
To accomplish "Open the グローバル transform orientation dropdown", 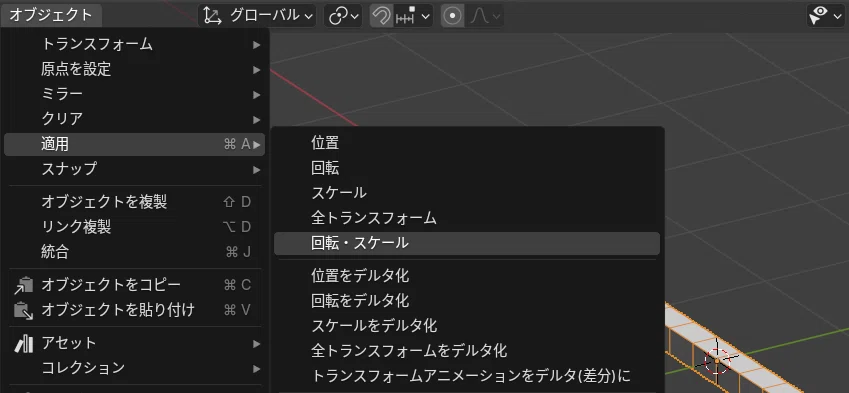I will (257, 16).
